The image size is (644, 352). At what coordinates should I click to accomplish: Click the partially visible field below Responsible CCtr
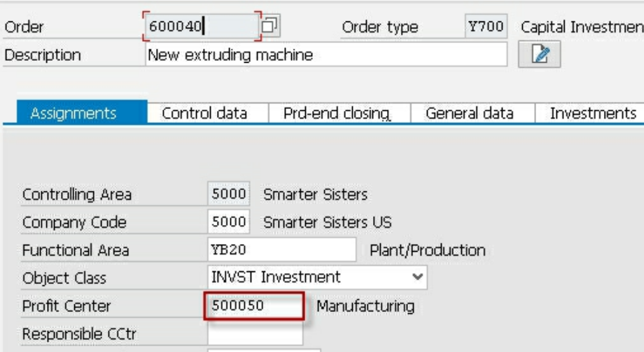pos(263,350)
